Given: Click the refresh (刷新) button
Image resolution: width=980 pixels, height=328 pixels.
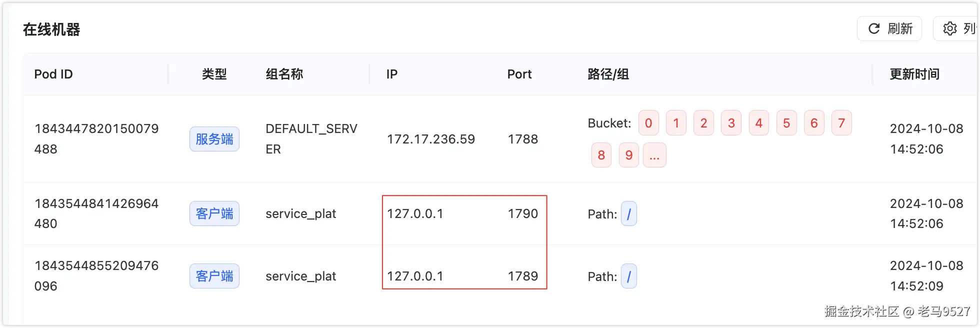Looking at the screenshot, I should point(889,29).
